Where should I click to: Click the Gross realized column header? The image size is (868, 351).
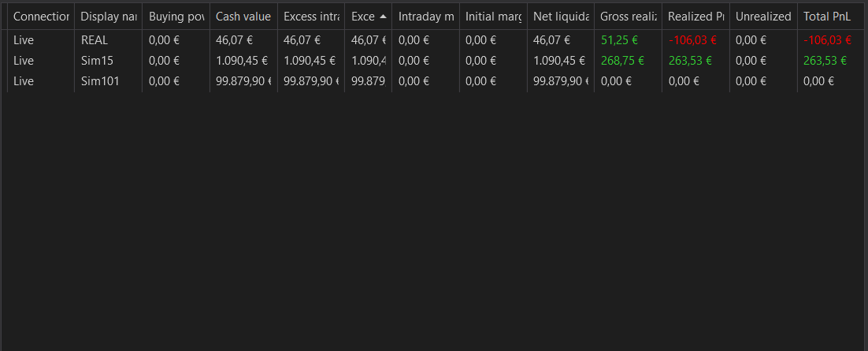tap(629, 17)
